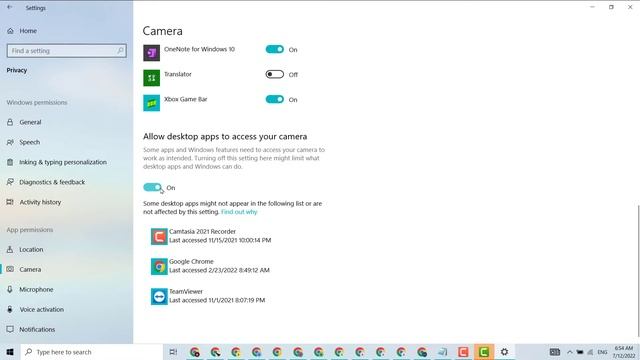Viewport: 640px width, 360px height.
Task: Show hidden system tray icons
Action: point(569,352)
